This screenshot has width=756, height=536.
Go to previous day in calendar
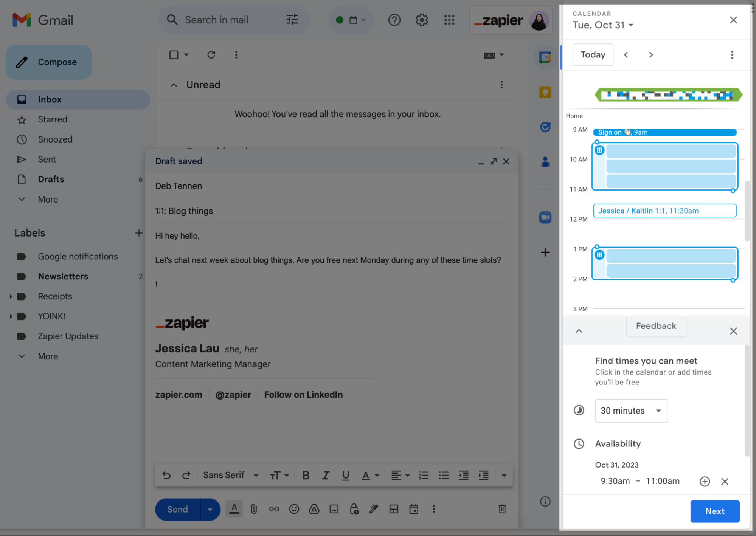point(626,55)
